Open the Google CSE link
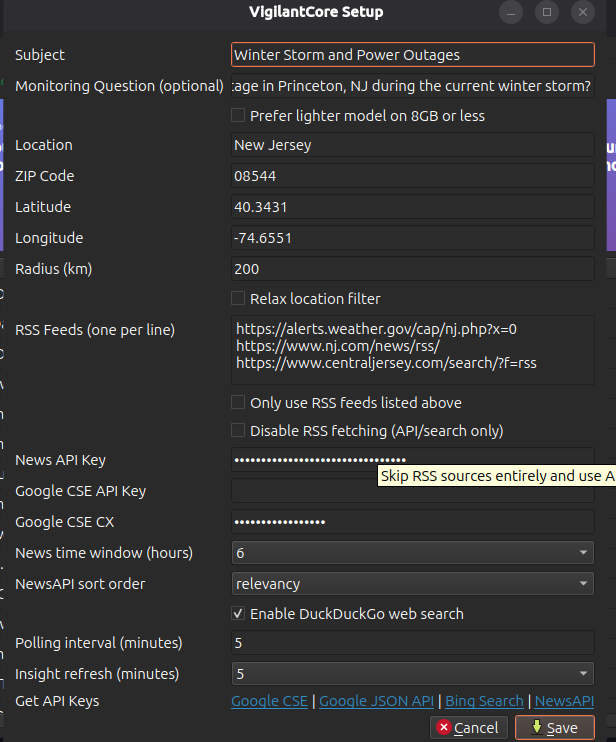Viewport: 616px width, 742px height. (269, 701)
